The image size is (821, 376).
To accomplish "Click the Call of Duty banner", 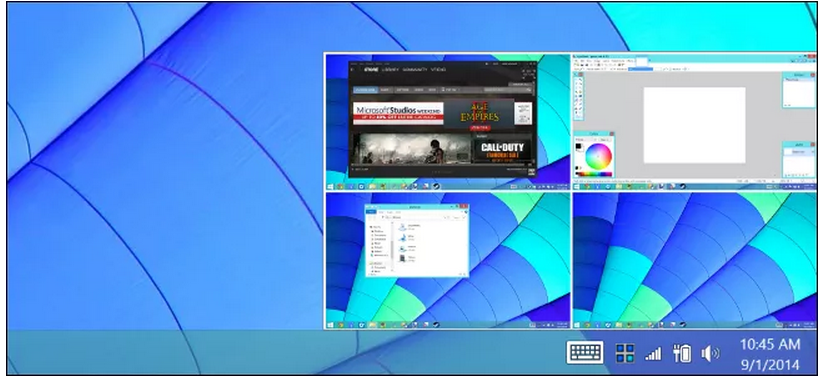I will point(501,149).
